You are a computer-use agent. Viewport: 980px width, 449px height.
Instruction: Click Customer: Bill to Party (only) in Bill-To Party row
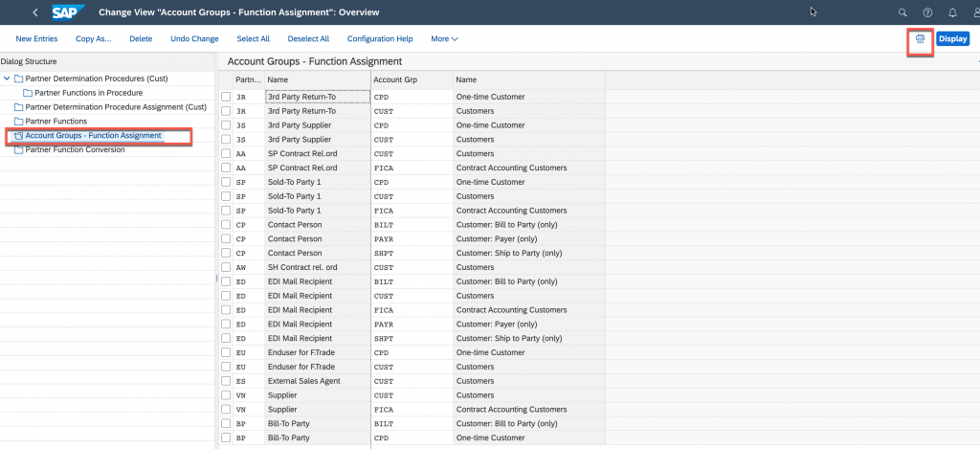(x=528, y=423)
